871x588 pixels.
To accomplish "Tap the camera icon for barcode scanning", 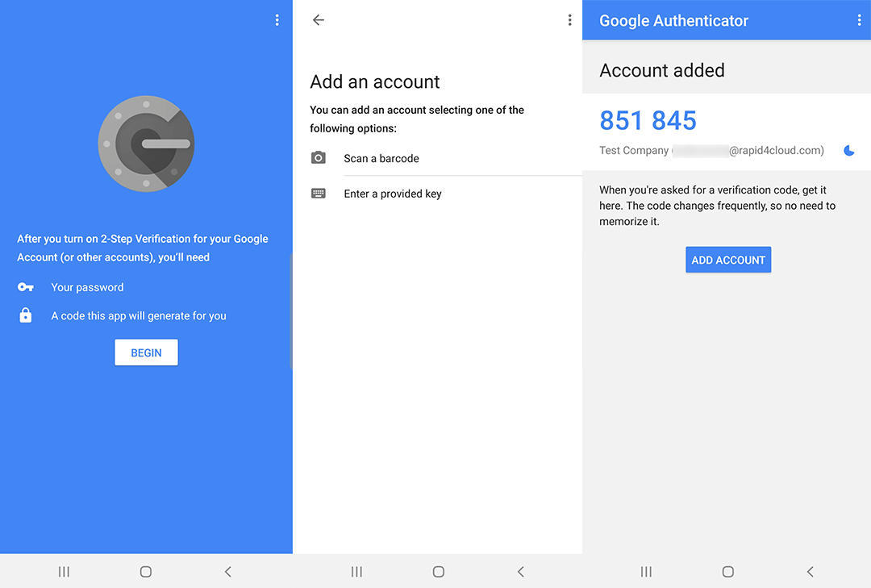I will pyautogui.click(x=319, y=158).
